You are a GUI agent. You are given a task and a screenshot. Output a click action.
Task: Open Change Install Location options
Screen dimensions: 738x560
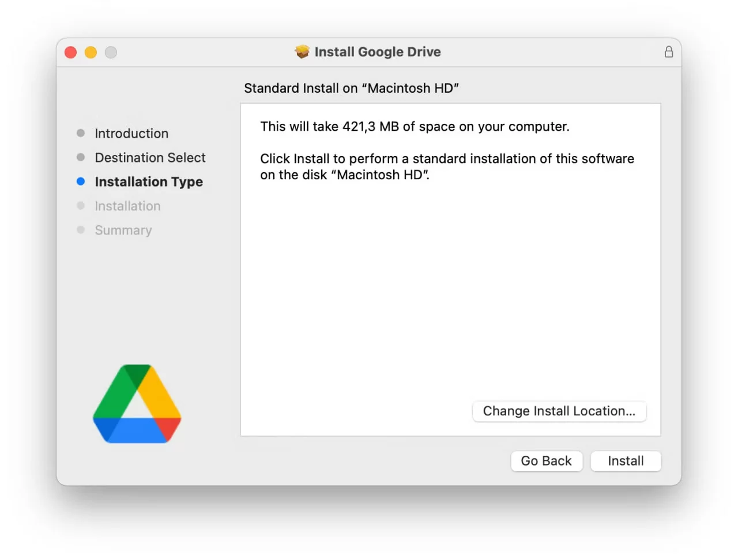(x=559, y=411)
